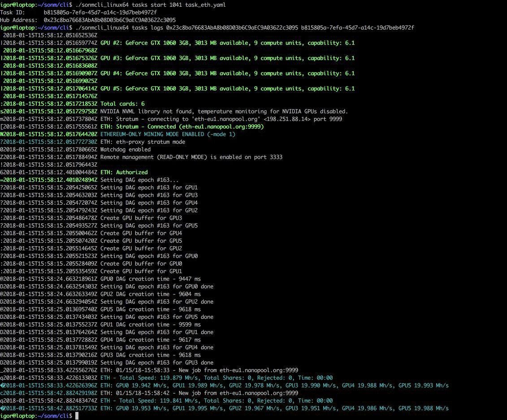Click the 'GPU #2: GeForce GTX 1060 3GB' line
The height and width of the screenshot is (420, 507).
[227, 43]
